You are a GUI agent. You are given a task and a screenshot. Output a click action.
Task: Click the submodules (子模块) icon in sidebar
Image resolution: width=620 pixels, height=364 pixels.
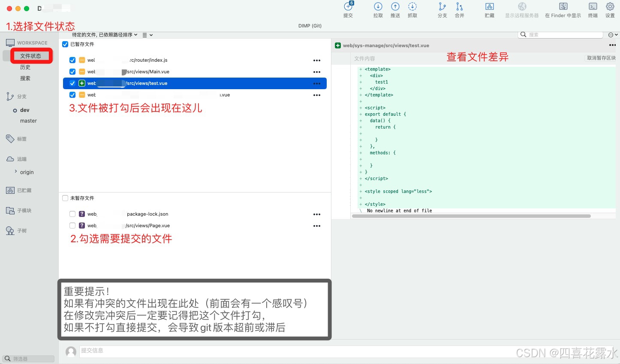point(10,211)
